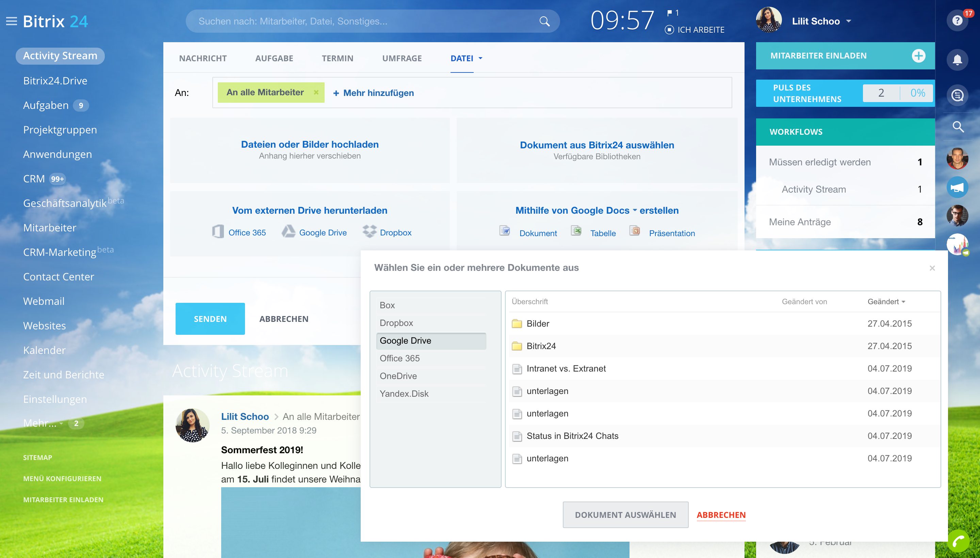Remove the An alle Mitarbeiter recipient tag

(316, 92)
